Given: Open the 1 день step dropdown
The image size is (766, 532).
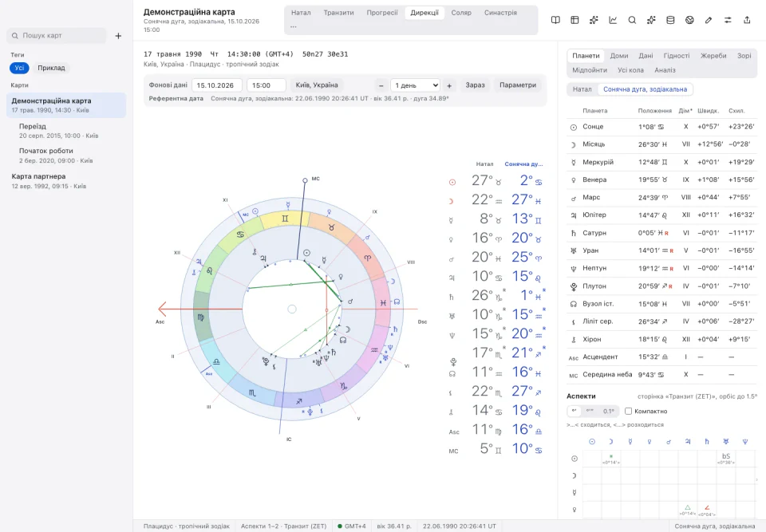Looking at the screenshot, I should (x=415, y=85).
